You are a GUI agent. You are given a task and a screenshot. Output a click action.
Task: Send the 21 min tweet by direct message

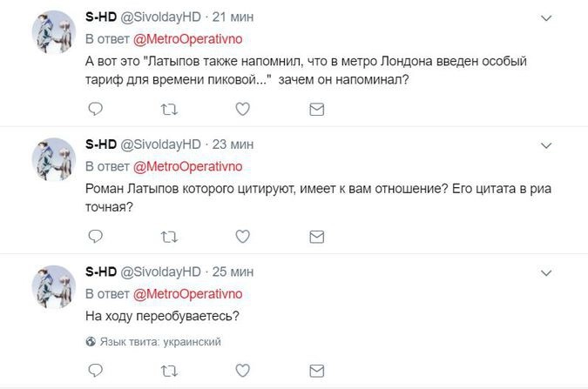pos(318,109)
